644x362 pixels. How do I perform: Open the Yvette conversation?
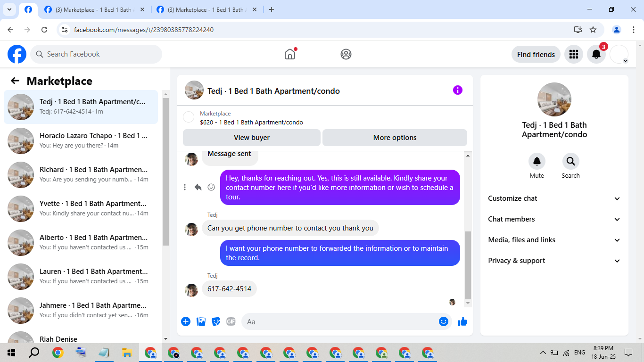[x=81, y=209]
